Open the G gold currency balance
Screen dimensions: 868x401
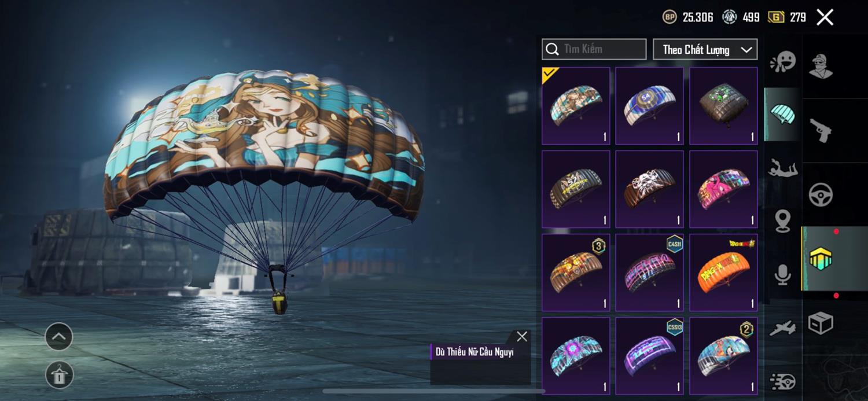(786, 17)
